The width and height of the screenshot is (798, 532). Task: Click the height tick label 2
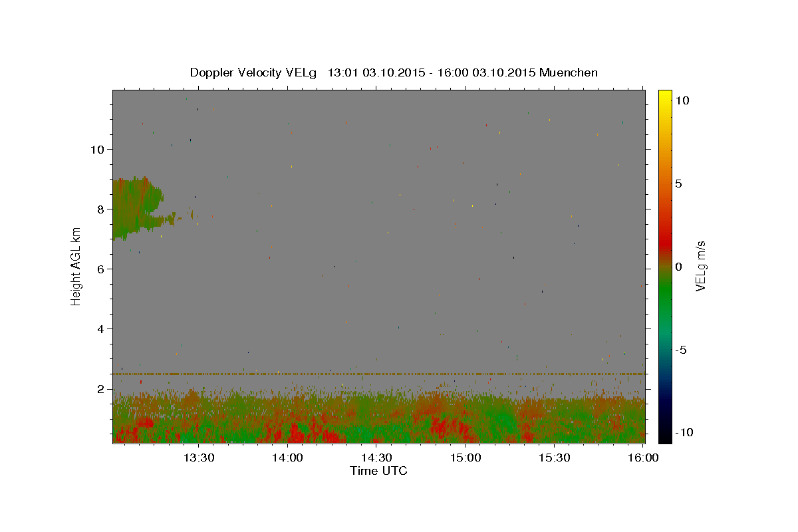100,388
